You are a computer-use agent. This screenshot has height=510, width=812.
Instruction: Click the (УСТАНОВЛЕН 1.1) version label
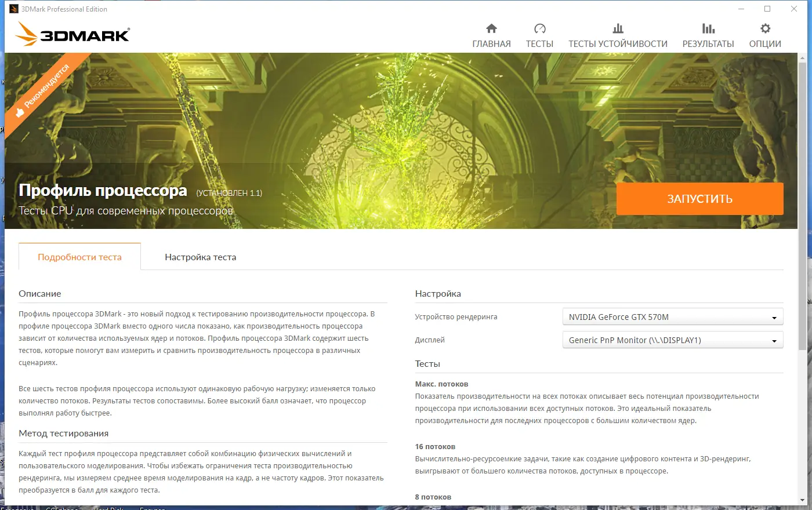[229, 193]
